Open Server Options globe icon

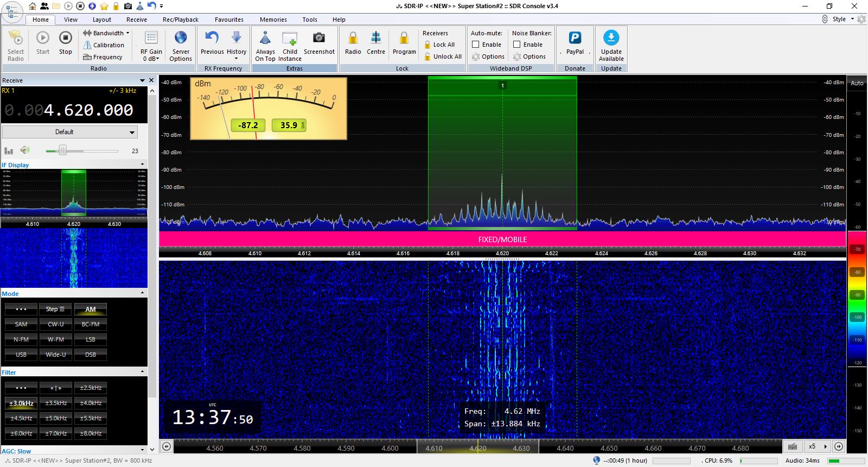[181, 39]
